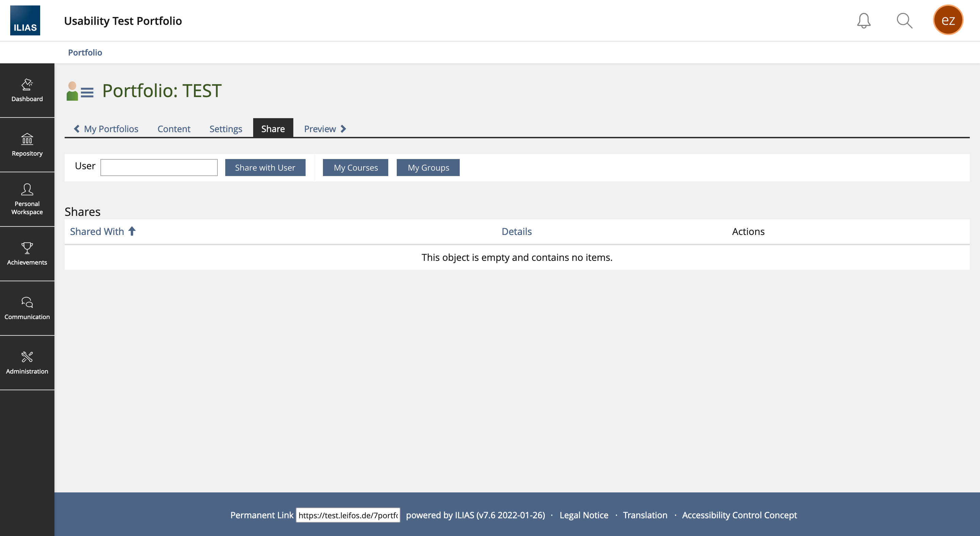Open Administration sidebar item
This screenshot has width=980, height=536.
(x=27, y=363)
